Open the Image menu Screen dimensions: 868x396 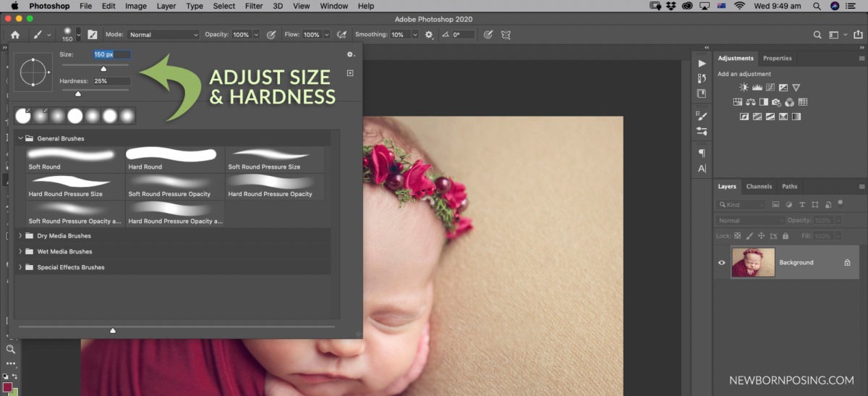click(x=135, y=6)
